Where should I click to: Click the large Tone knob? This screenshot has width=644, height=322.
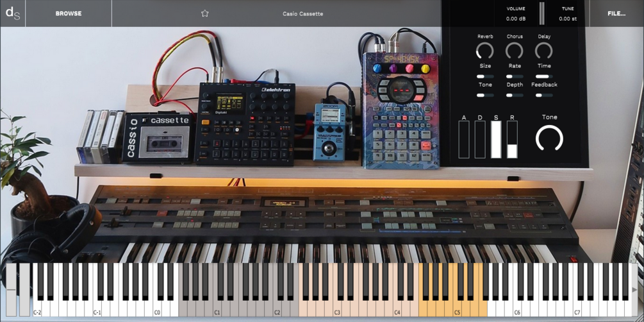pyautogui.click(x=549, y=139)
